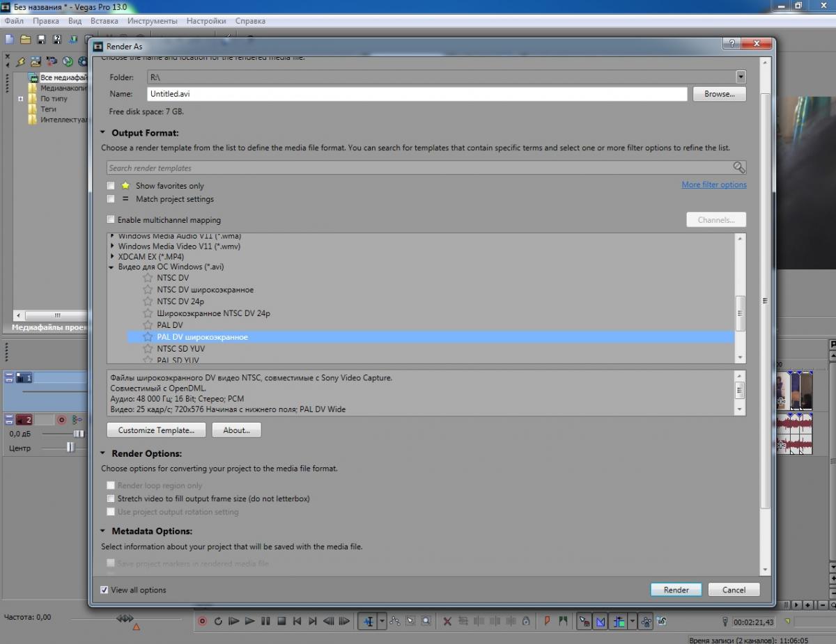Open track FX on audio track 2
This screenshot has height=644, width=836.
point(77,420)
